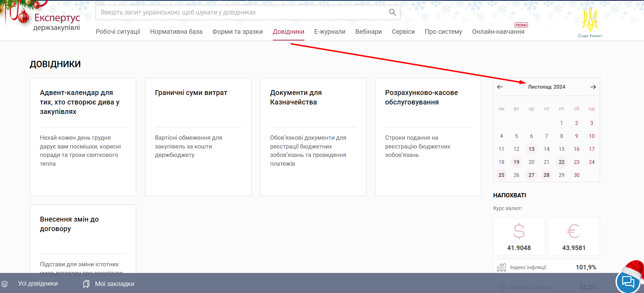Open Мої закладки bookmarks
Screen dimensions: 644x293
pos(109,284)
